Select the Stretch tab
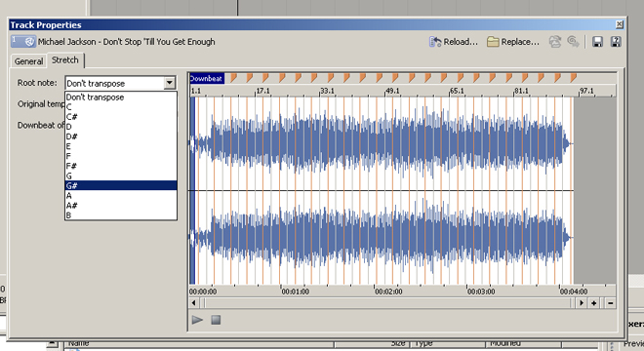The height and width of the screenshot is (351, 644). pyautogui.click(x=65, y=59)
